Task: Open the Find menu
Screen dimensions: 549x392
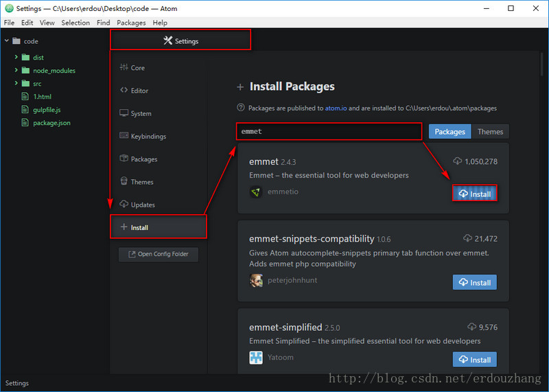Action: click(104, 23)
